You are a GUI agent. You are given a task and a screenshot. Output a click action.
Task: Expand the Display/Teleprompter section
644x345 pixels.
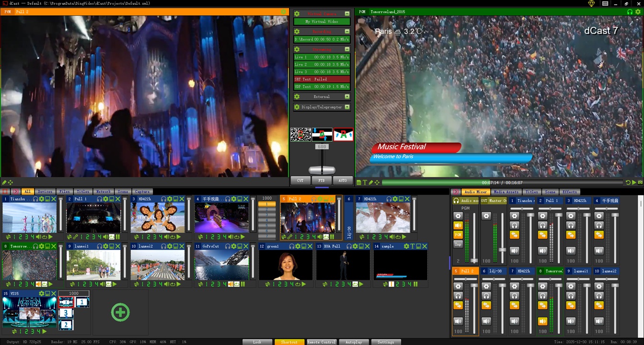tap(347, 107)
